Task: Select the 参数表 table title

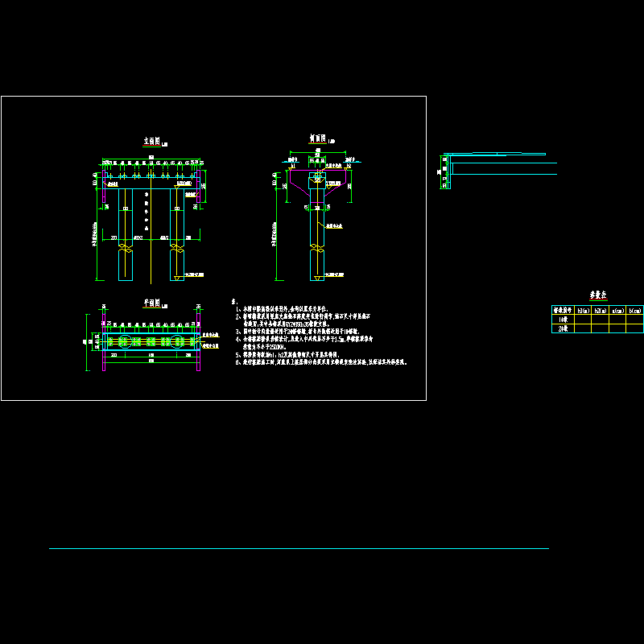Action: pos(598,295)
